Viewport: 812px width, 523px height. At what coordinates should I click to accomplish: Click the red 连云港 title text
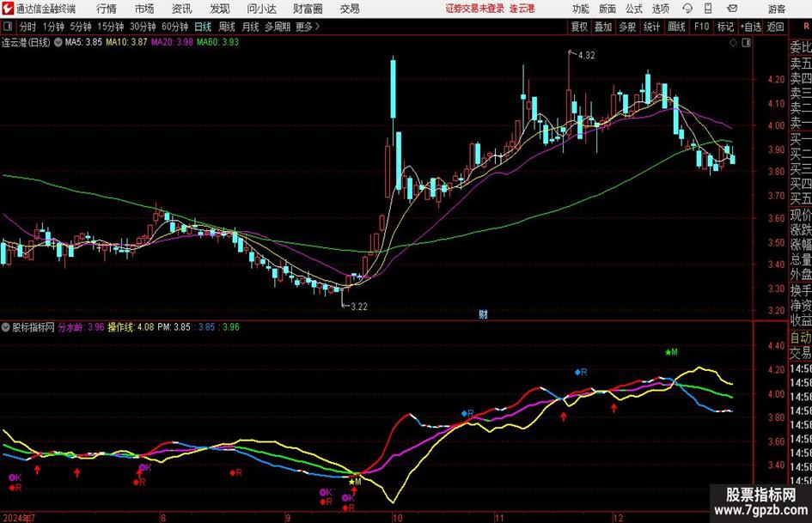[x=522, y=9]
